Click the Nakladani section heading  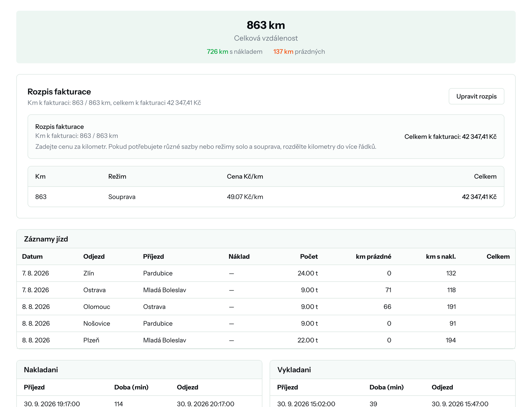[x=41, y=370]
